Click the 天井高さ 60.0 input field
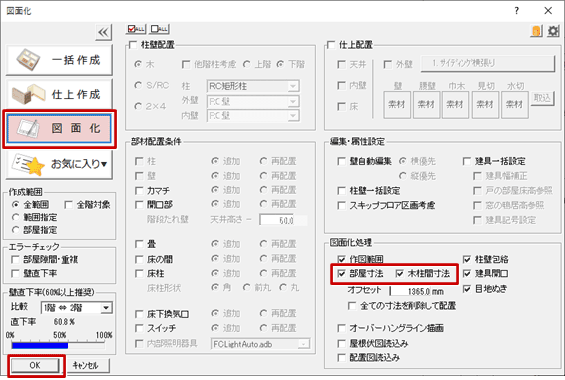This screenshot has height=380, width=565. tap(284, 220)
